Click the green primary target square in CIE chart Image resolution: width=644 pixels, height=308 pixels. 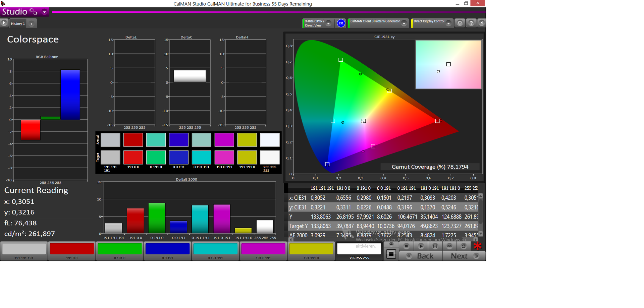(341, 60)
